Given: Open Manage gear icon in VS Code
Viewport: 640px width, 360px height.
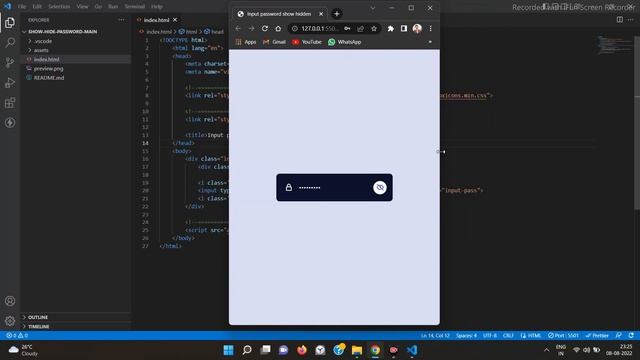Looking at the screenshot, I should [10, 321].
